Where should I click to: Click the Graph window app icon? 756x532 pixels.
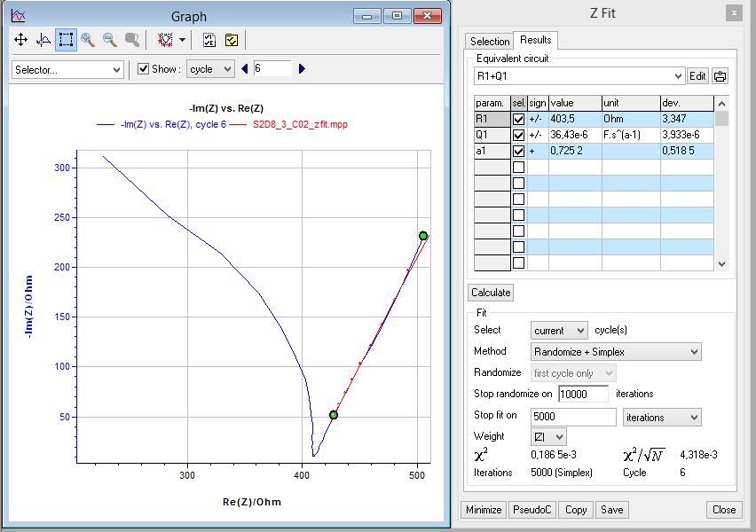18,16
